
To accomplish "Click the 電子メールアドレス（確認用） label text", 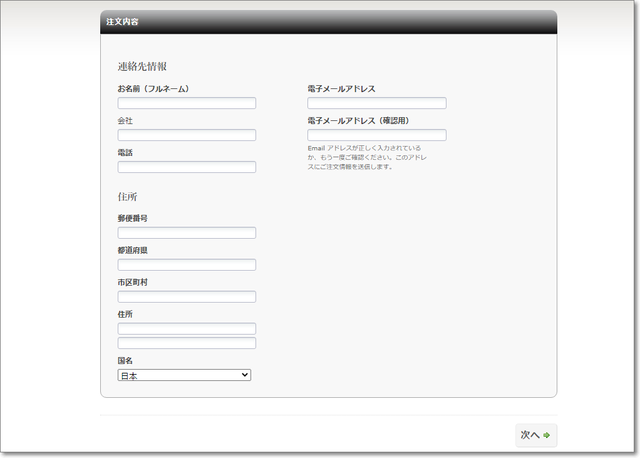I will click(358, 121).
